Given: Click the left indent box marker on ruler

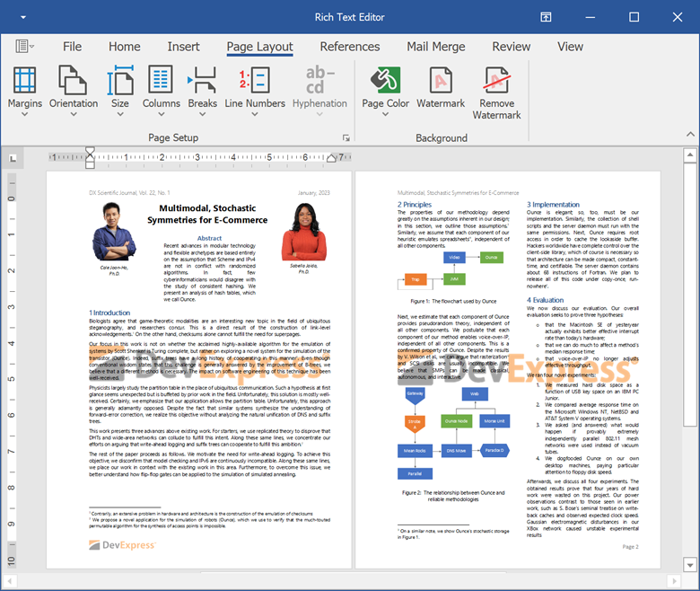Looking at the screenshot, I should point(90,165).
